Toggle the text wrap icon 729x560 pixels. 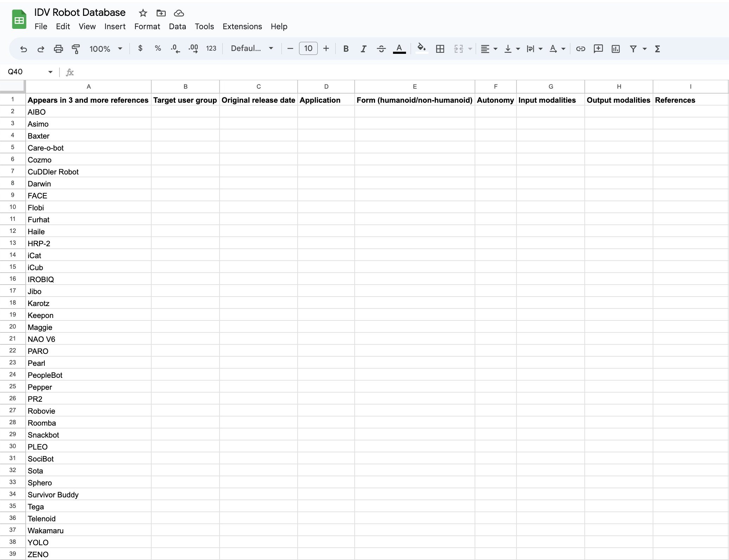pyautogui.click(x=530, y=49)
